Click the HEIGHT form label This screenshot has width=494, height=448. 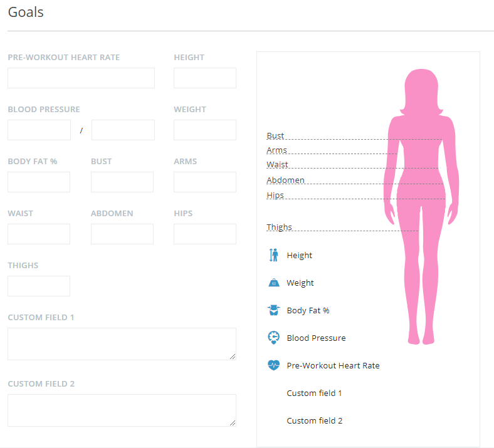coord(189,57)
